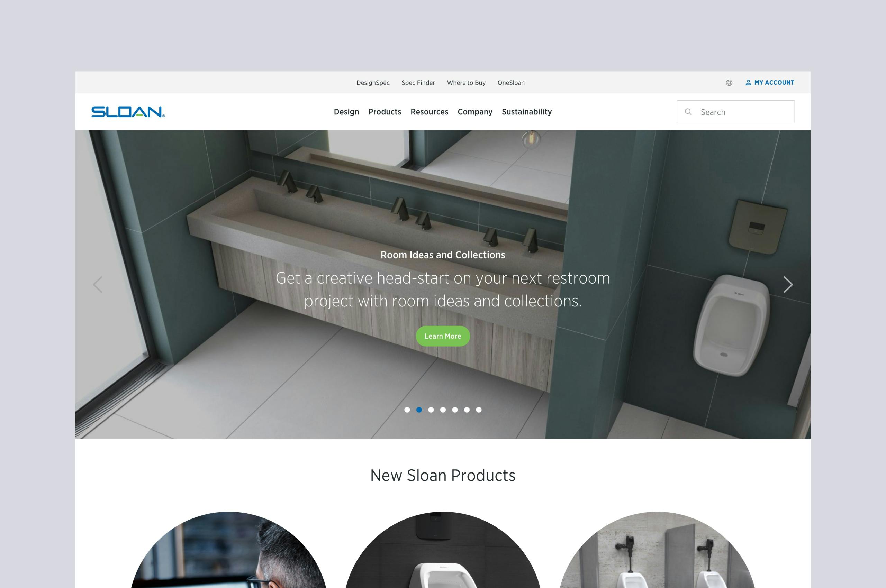This screenshot has height=588, width=886.
Task: Open the Resources menu
Action: point(429,112)
